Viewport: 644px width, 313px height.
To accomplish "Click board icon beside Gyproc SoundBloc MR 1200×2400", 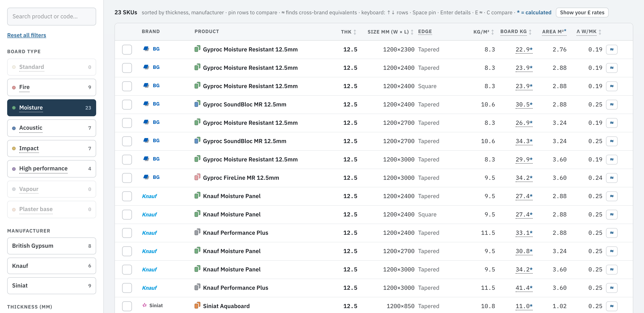I will [x=197, y=104].
